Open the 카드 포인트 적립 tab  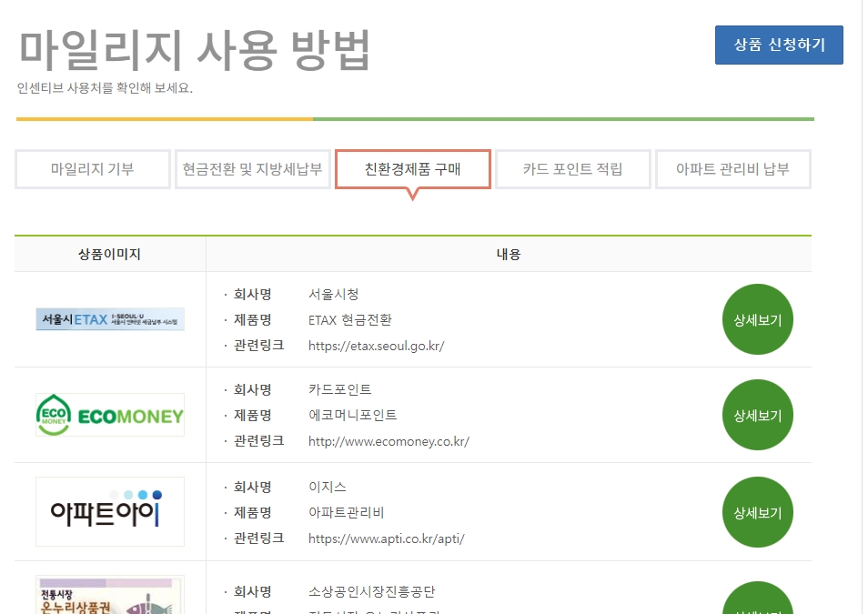[x=573, y=169]
